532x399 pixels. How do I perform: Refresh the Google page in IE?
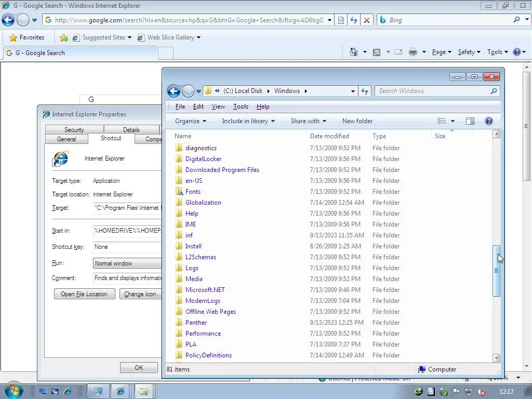tap(353, 20)
